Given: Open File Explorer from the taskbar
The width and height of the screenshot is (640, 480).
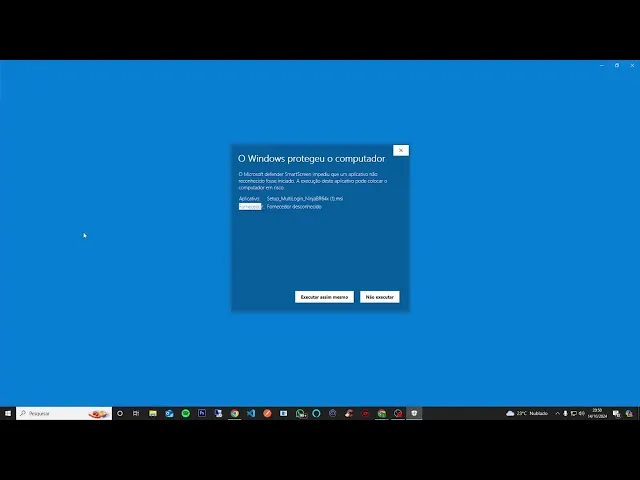Looking at the screenshot, I should click(x=153, y=413).
